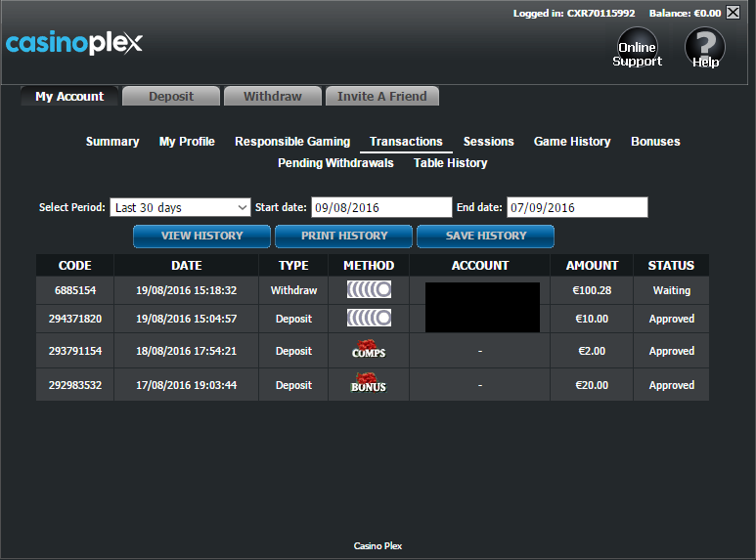The image size is (756, 560).
Task: Switch to the My Account tab
Action: (x=69, y=97)
